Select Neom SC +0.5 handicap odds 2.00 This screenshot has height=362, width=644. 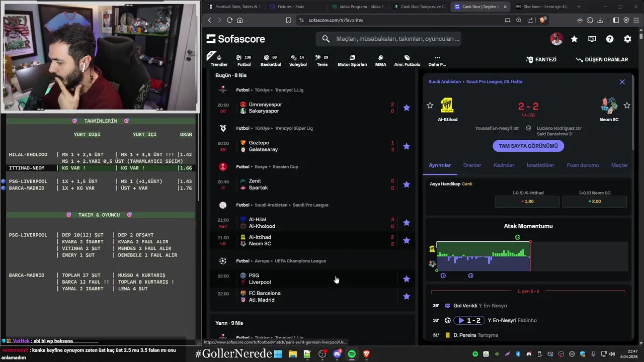[x=595, y=201]
